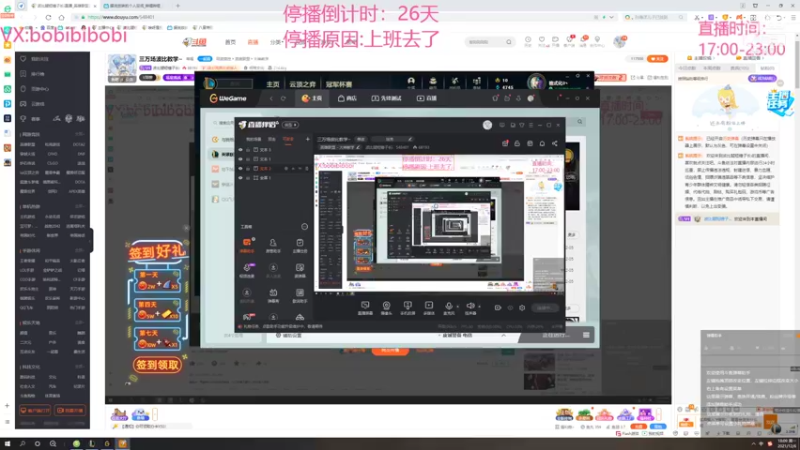Open 主页 tab in WeGame top bar
The height and width of the screenshot is (450, 800).
tap(312, 98)
